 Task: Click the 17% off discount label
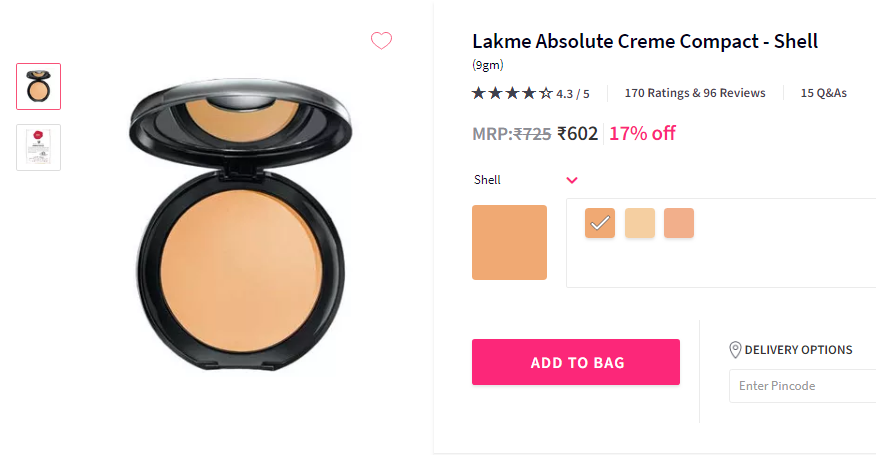(x=642, y=134)
